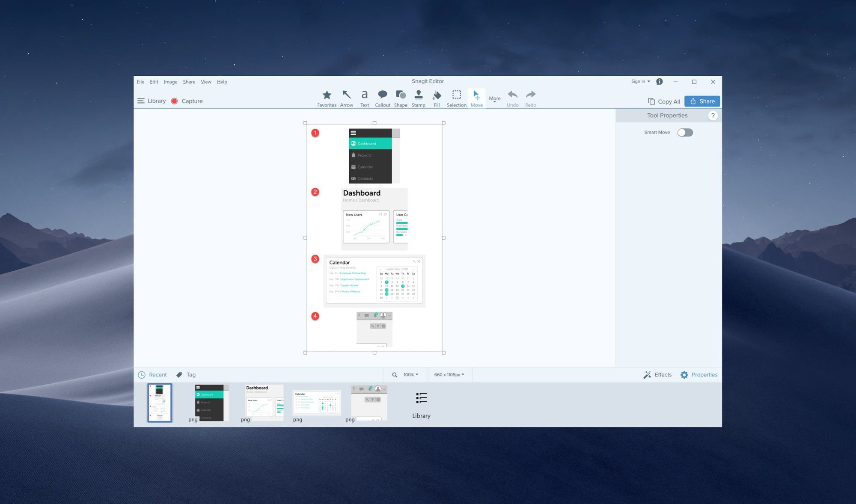Viewport: 856px width, 504px height.
Task: Select the Fill tool
Action: [437, 97]
